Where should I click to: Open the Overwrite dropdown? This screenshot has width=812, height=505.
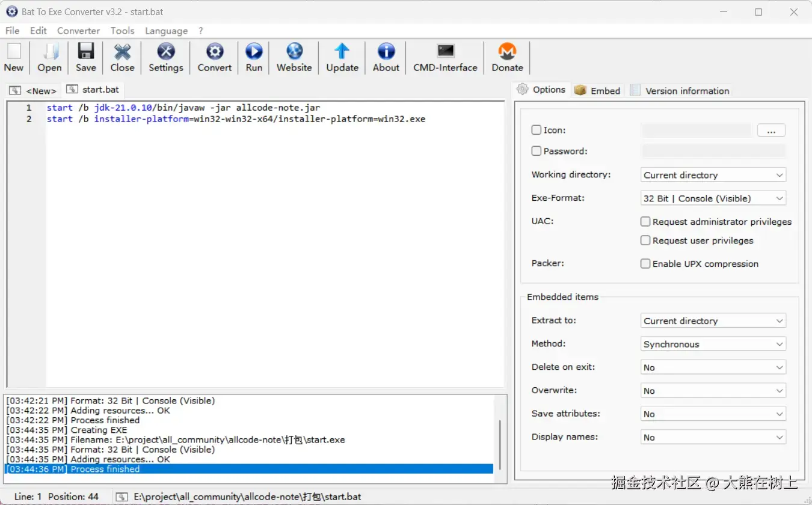[713, 391]
